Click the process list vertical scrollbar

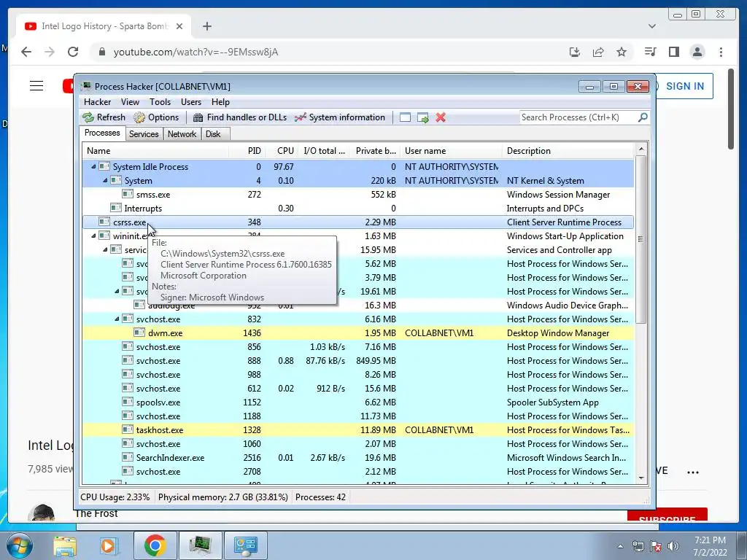[640, 239]
